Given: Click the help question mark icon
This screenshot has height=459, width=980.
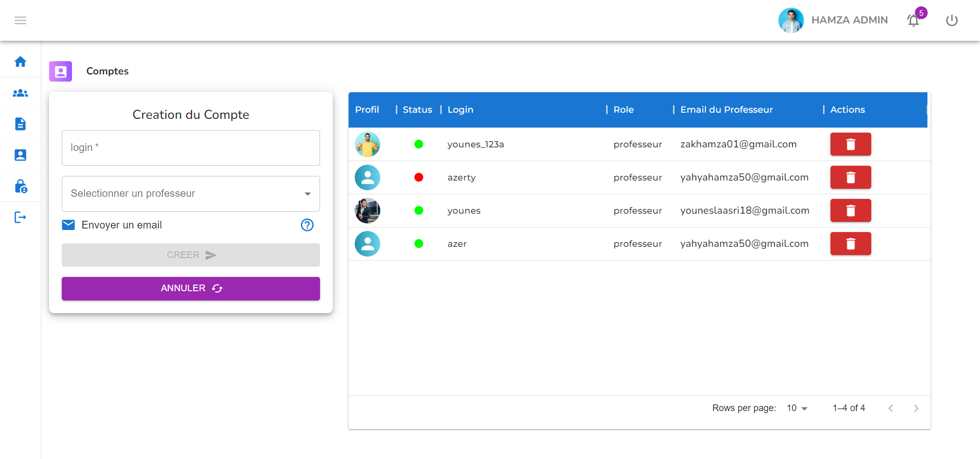Looking at the screenshot, I should tap(307, 224).
